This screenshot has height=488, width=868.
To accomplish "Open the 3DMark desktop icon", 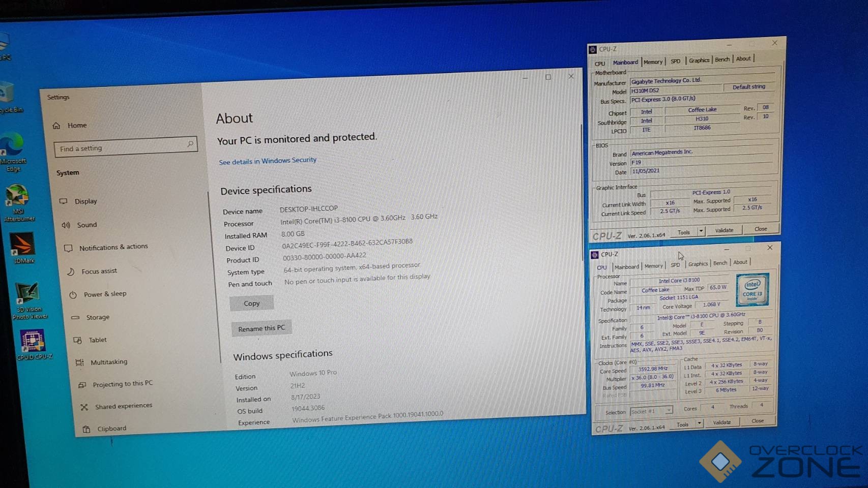I will [22, 246].
